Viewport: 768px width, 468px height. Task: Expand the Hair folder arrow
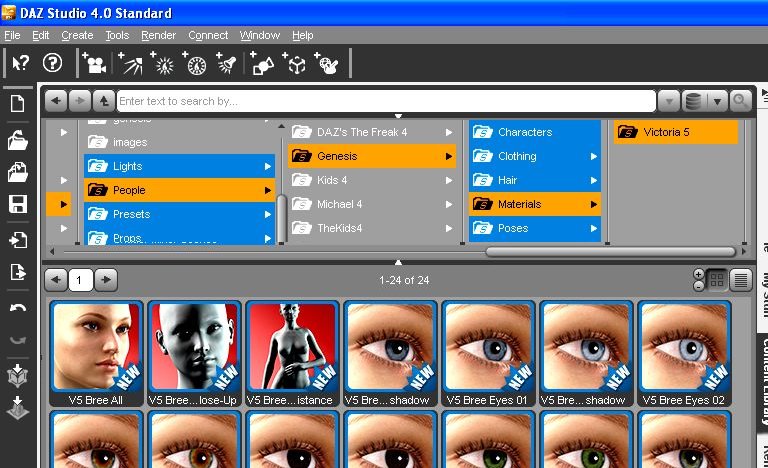(594, 180)
